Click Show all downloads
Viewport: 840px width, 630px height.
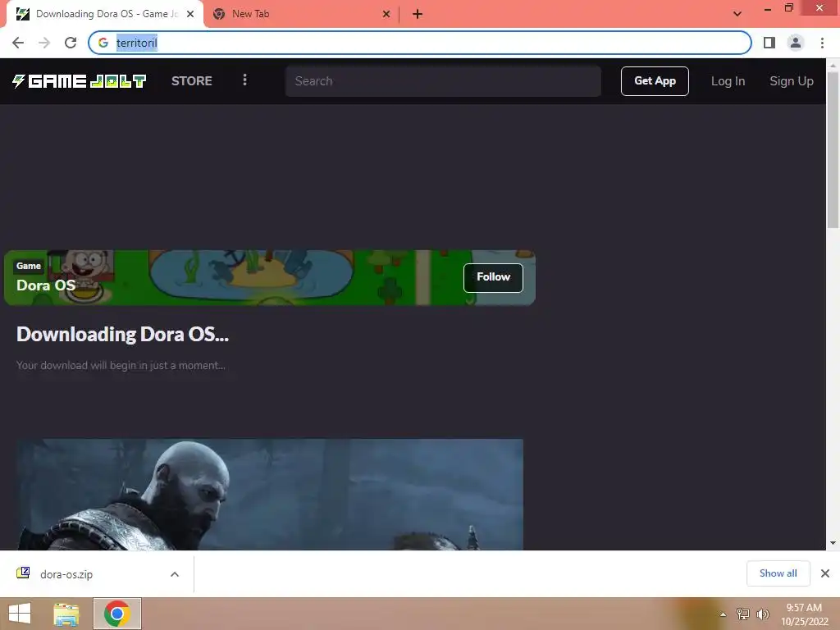pos(778,573)
